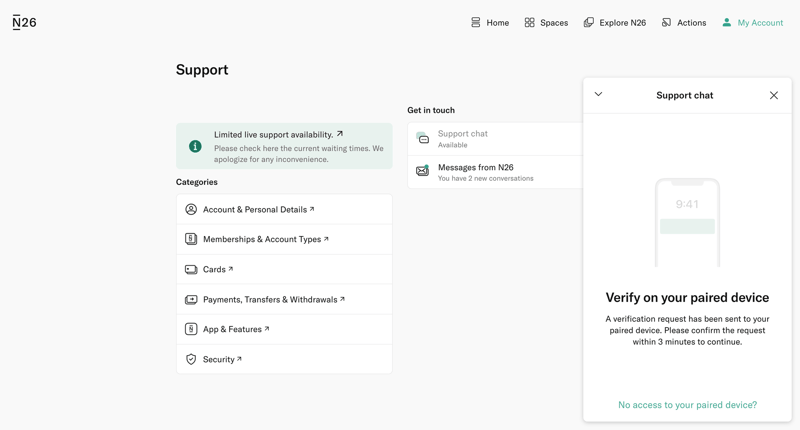The image size is (800, 430).
Task: Click the Cards category card icon
Action: click(x=191, y=269)
